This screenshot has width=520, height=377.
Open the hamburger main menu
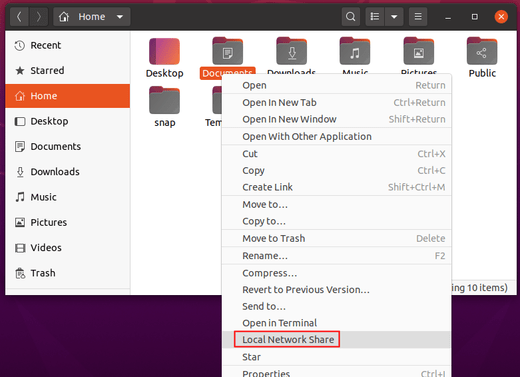coord(418,17)
